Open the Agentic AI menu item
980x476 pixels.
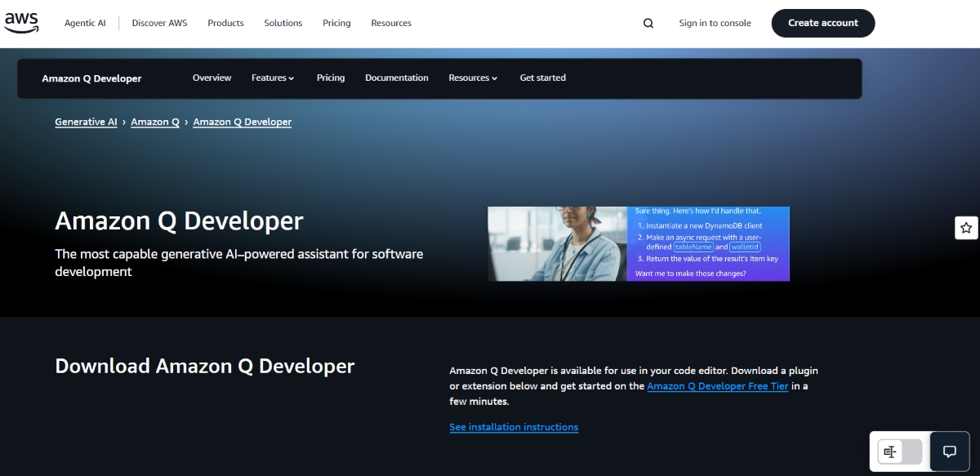(85, 23)
